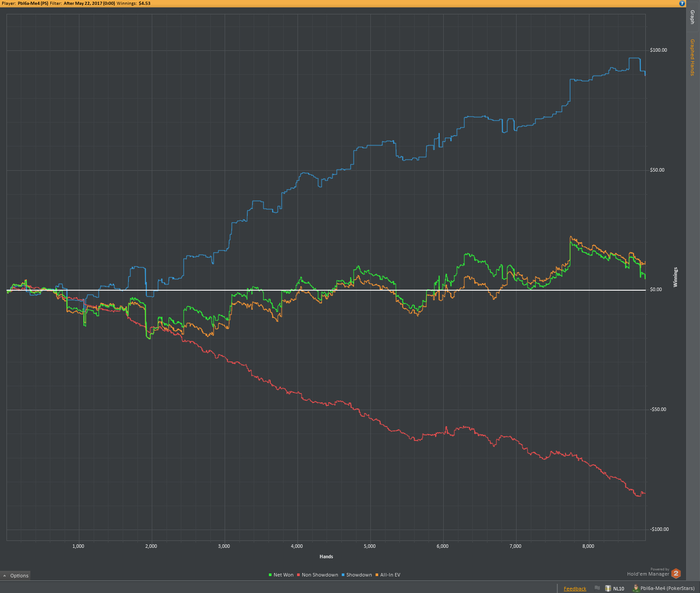Click the blue info icon in header
Viewport: 700px width, 593px height.
[682, 3]
